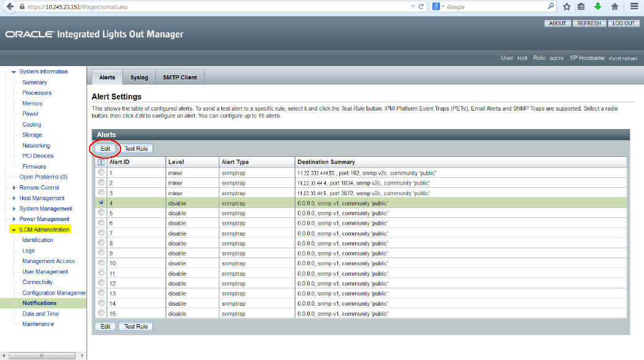This screenshot has width=644, height=360.
Task: Select the radio button for alert 6
Action: [x=101, y=222]
